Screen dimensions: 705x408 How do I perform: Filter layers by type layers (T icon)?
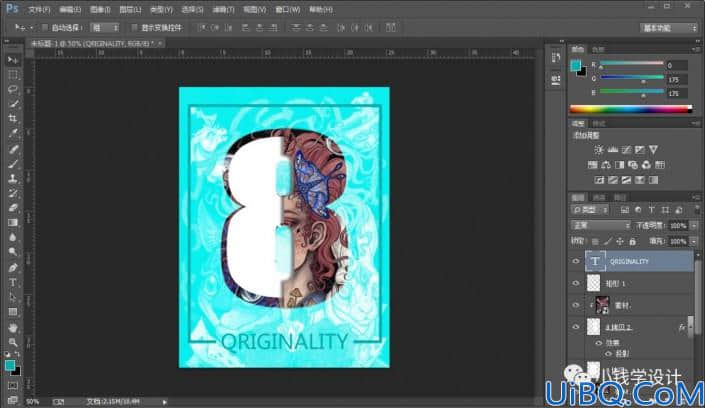coord(651,210)
